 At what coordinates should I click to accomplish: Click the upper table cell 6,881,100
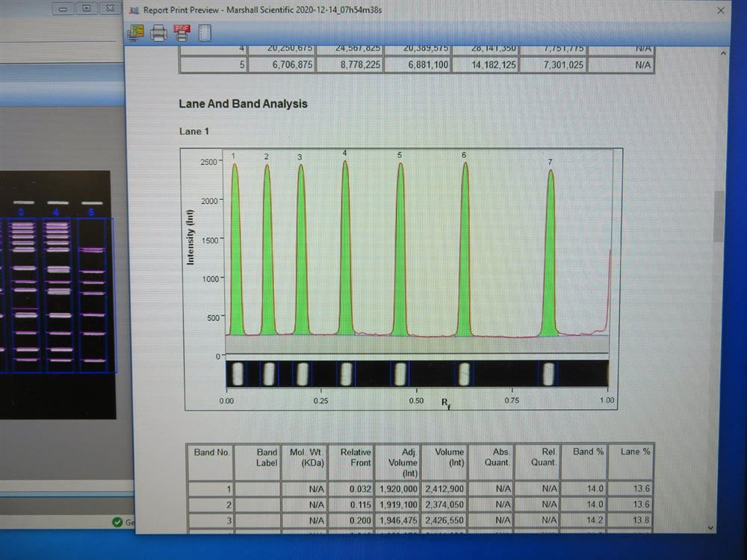tap(418, 65)
